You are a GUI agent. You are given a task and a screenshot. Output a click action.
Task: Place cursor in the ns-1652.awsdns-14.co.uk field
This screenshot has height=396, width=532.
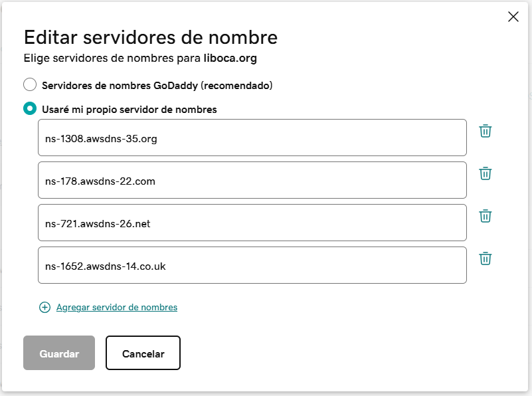[x=252, y=266]
